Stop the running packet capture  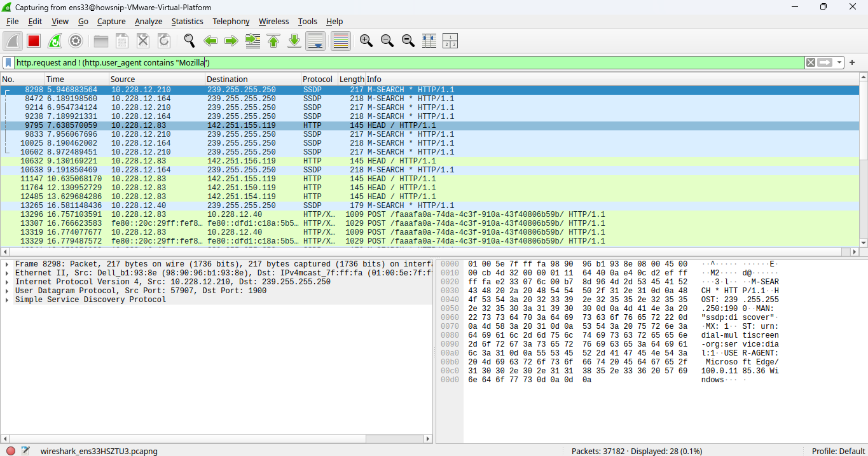point(34,41)
